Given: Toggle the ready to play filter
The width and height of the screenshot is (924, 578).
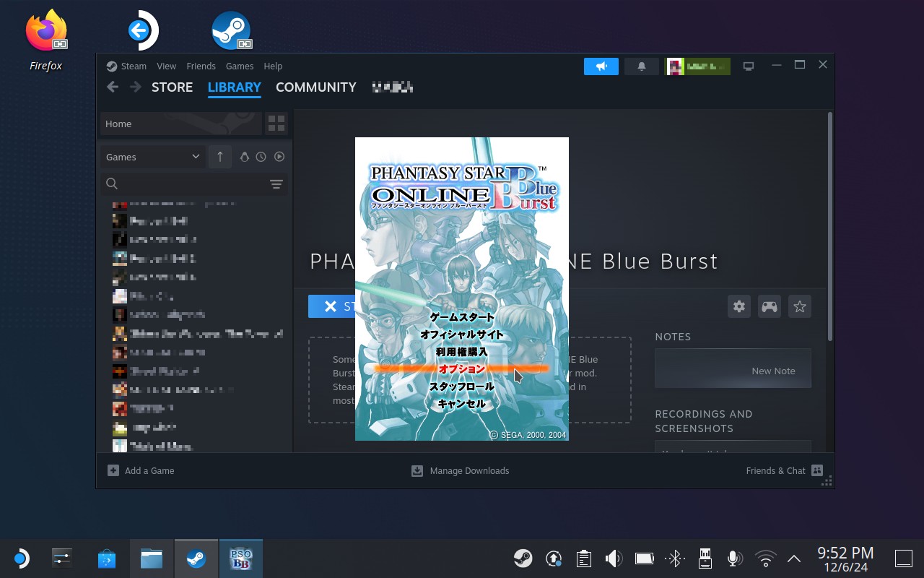Looking at the screenshot, I should (279, 157).
